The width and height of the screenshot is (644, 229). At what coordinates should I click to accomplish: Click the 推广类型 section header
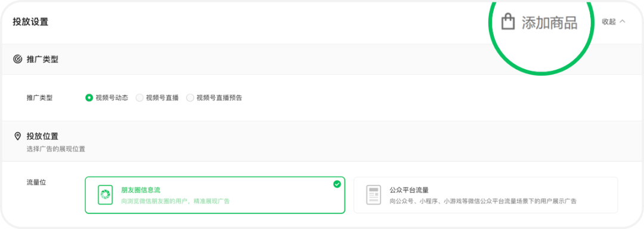42,60
